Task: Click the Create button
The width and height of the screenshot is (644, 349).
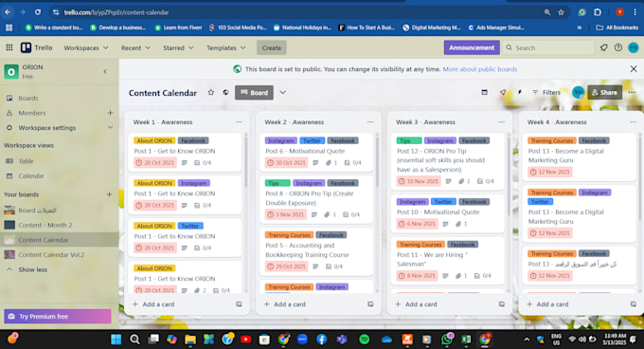Action: (x=272, y=47)
